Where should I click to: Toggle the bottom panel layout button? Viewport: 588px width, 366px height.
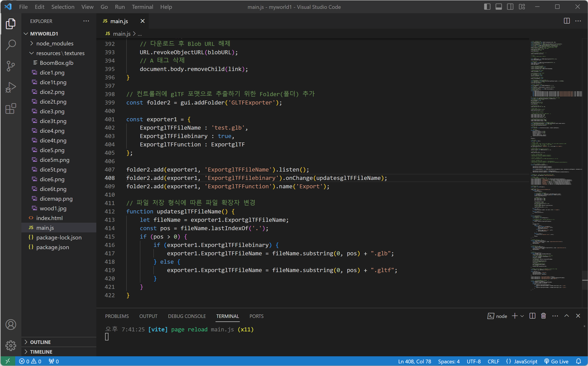[x=499, y=7]
